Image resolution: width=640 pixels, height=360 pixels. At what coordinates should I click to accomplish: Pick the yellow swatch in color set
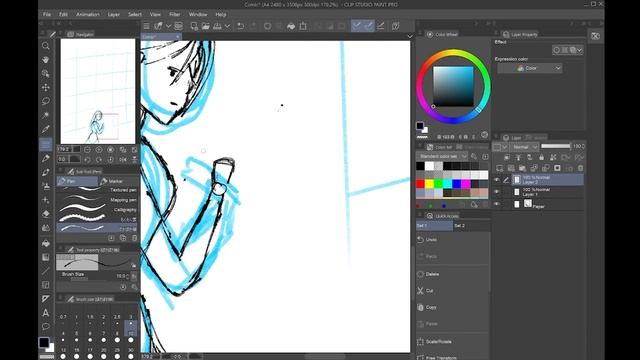[x=429, y=184]
